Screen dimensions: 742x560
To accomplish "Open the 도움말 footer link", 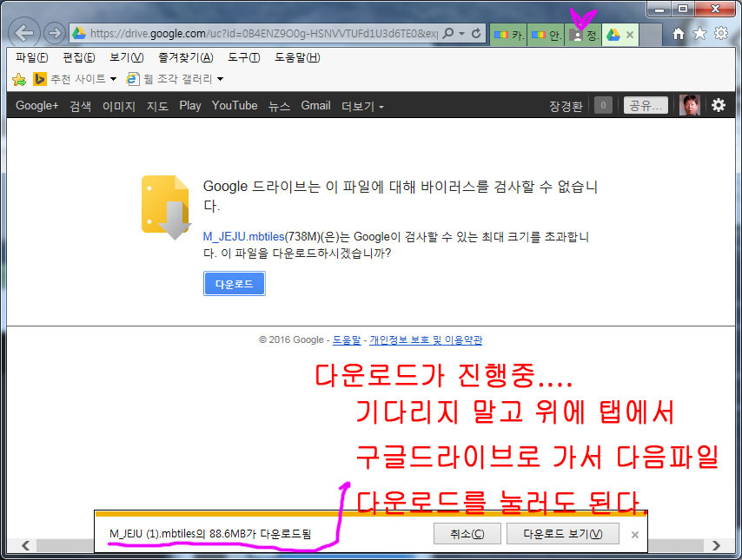I will point(347,340).
